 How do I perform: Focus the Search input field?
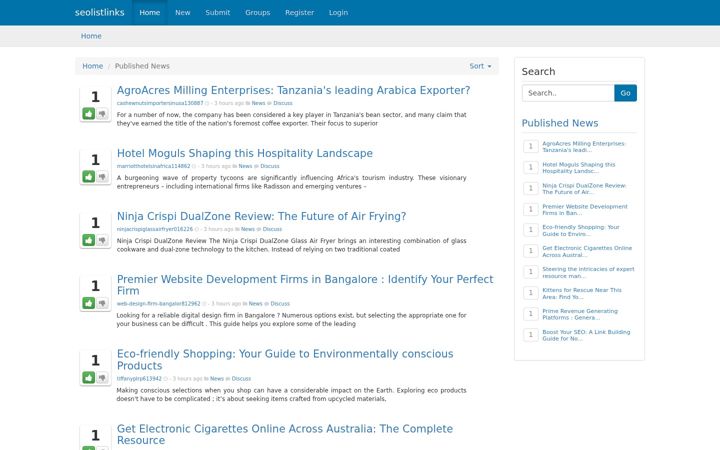coord(568,93)
